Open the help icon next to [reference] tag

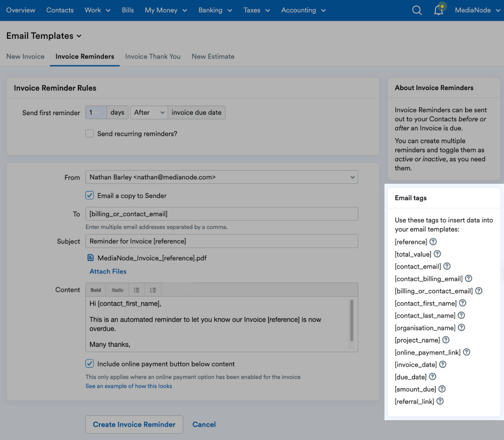pyautogui.click(x=433, y=242)
